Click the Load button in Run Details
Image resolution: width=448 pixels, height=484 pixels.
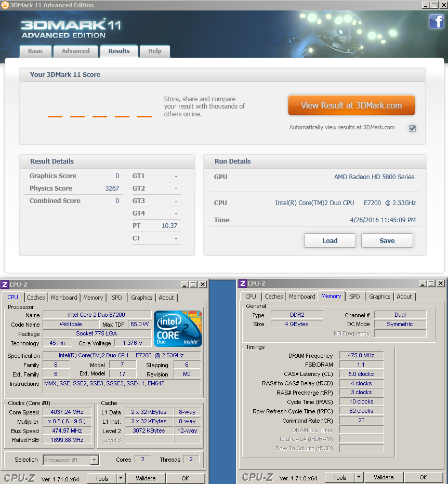pyautogui.click(x=330, y=240)
